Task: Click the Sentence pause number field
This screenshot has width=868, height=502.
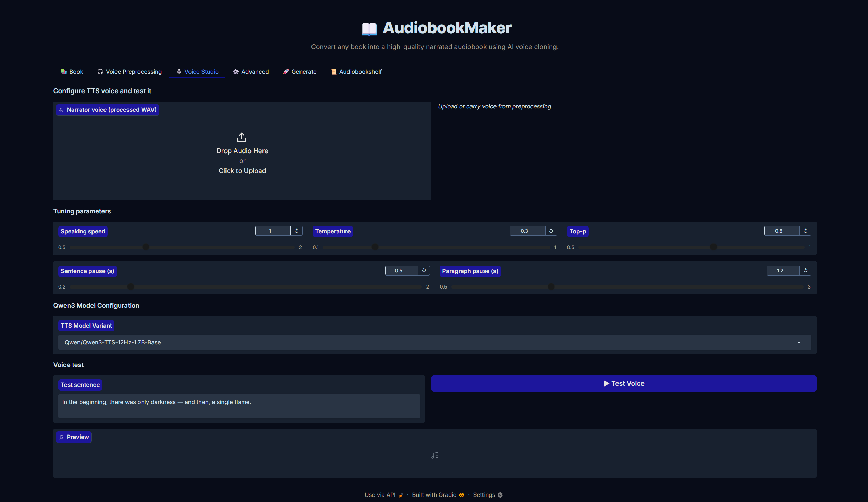Action: (x=401, y=270)
